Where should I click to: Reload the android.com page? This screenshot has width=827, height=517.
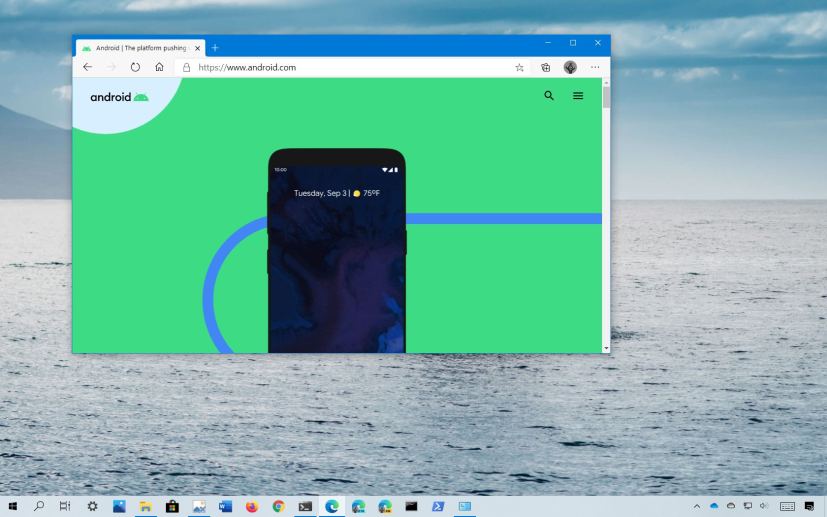[x=136, y=67]
